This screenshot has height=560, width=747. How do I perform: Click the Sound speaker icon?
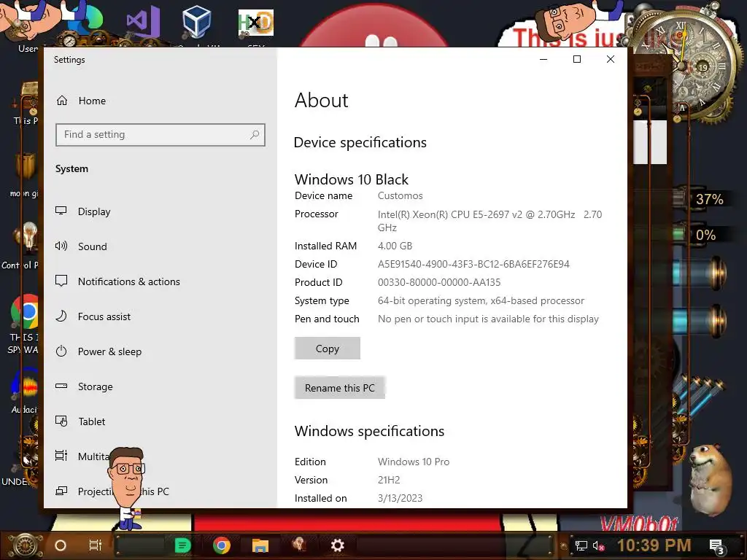click(61, 246)
